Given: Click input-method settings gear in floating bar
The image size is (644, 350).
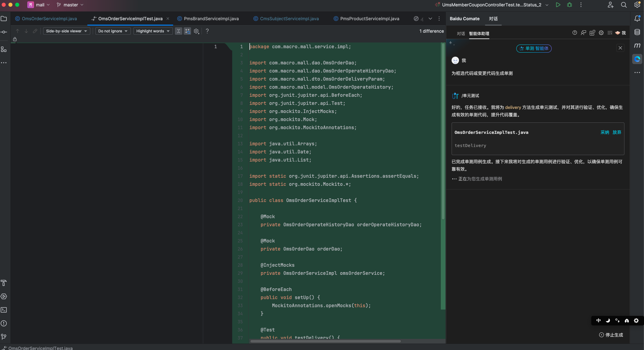Looking at the screenshot, I should [x=636, y=321].
